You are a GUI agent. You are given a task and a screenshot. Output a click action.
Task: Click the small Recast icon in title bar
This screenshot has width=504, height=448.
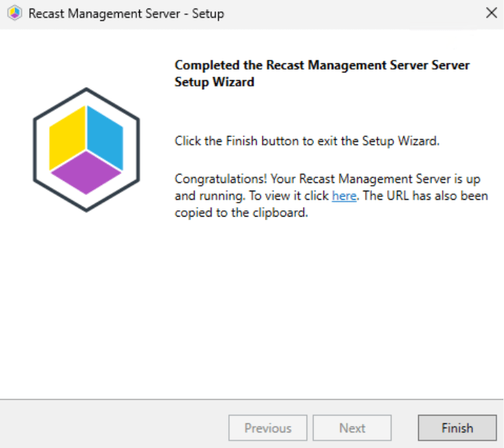coord(14,14)
